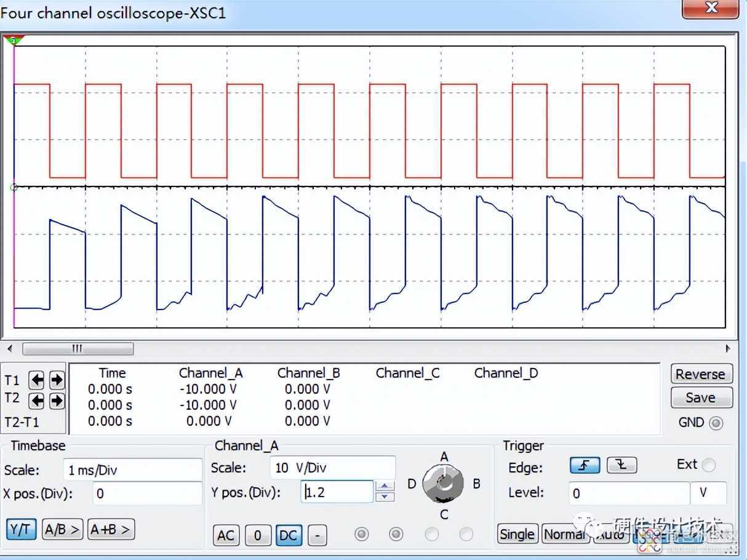Viewport: 747px width, 560px height.
Task: Open the A+B display mode option
Action: [111, 529]
